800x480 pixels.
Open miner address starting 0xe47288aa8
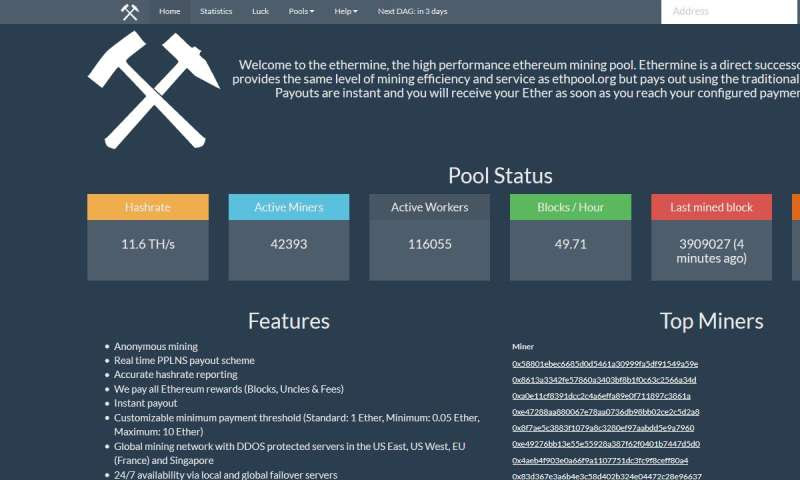pos(606,412)
